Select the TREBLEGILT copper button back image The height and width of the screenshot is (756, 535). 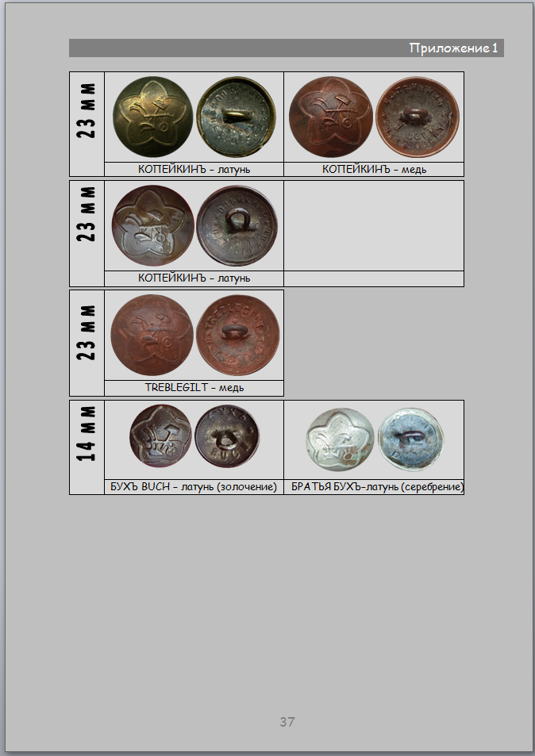tap(238, 335)
